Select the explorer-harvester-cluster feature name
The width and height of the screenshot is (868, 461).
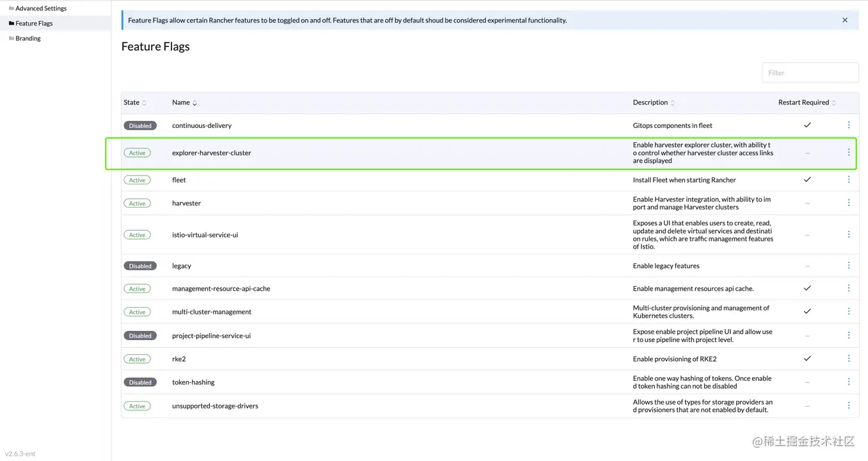coord(211,153)
